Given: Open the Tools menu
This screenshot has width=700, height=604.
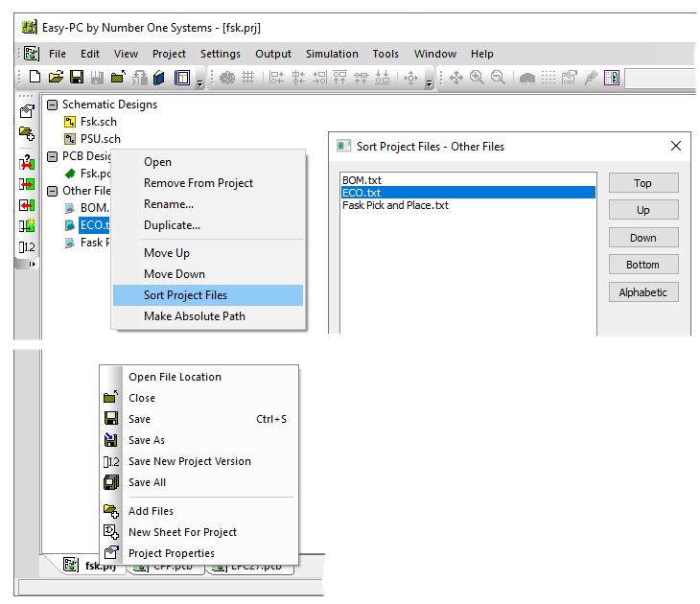Looking at the screenshot, I should (x=385, y=54).
